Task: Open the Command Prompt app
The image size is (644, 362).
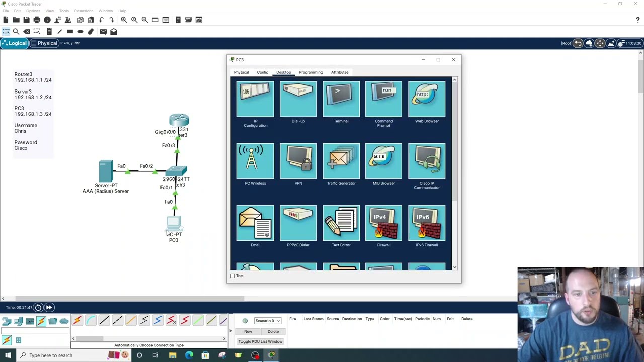Action: pos(384,99)
